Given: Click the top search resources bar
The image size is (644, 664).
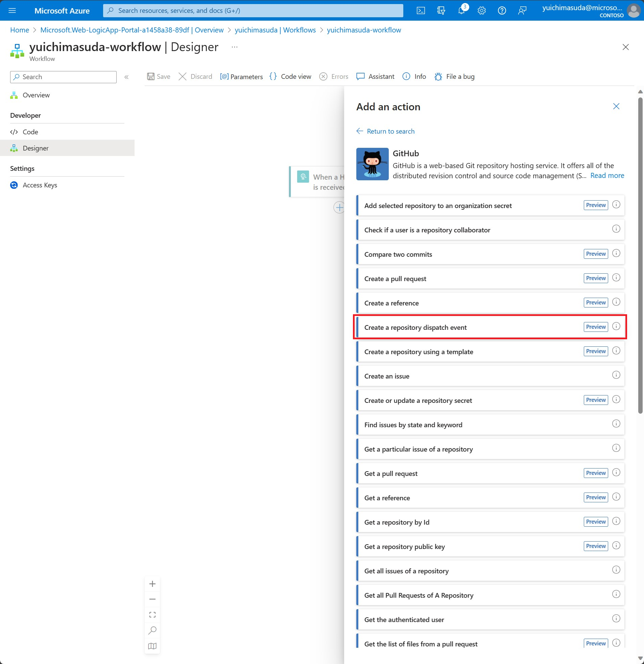Looking at the screenshot, I should click(253, 10).
